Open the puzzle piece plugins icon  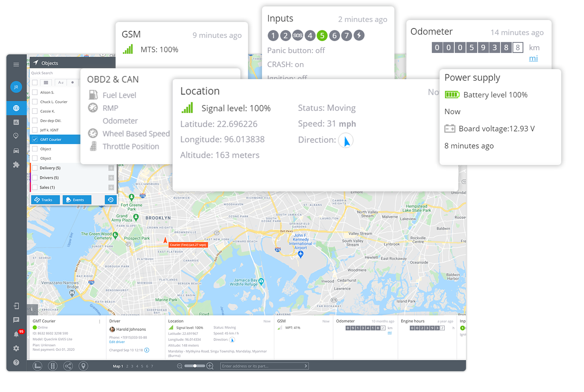click(x=16, y=165)
